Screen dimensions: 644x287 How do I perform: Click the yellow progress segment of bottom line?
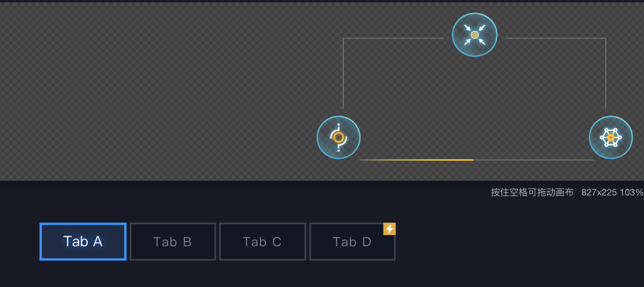pyautogui.click(x=417, y=160)
